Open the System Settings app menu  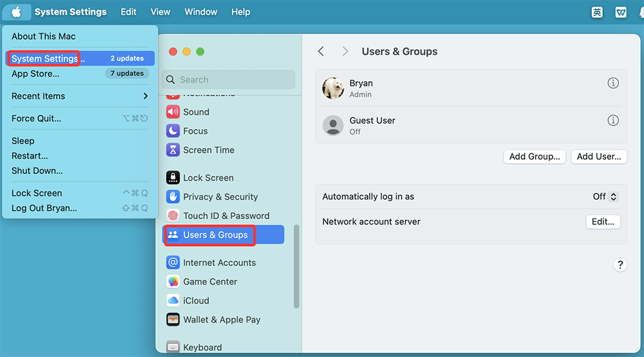coord(70,12)
